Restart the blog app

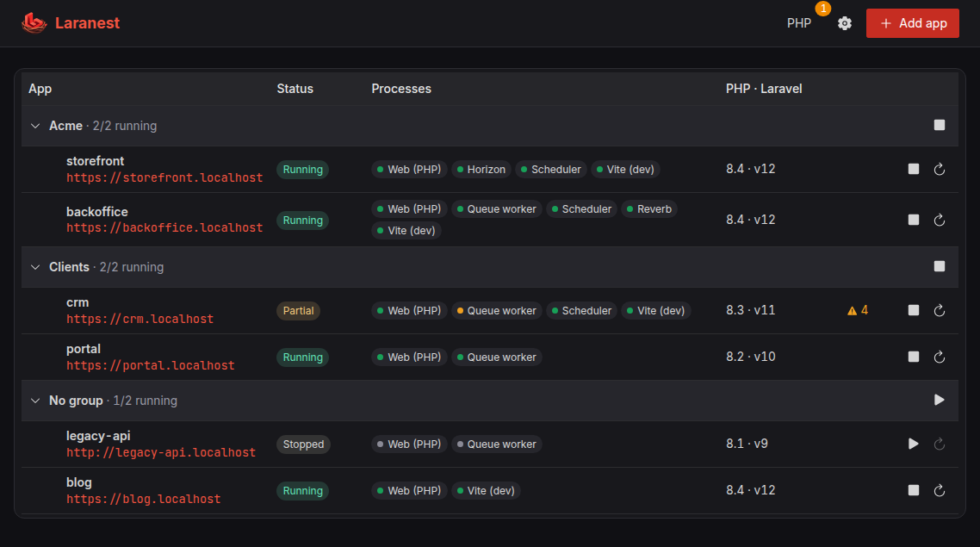pos(939,490)
